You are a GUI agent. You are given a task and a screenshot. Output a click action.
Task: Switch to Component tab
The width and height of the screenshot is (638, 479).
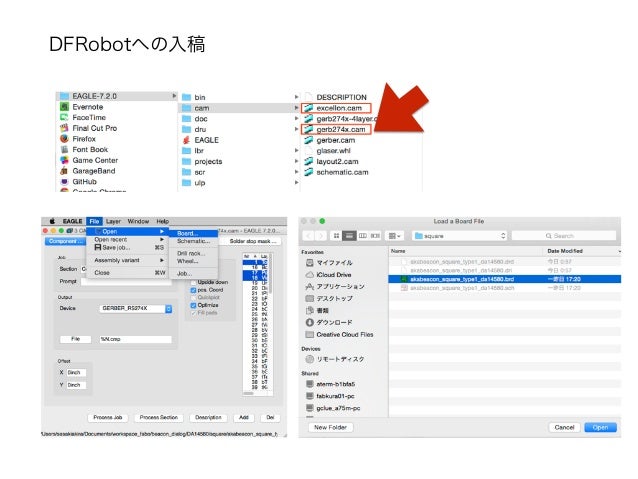pos(65,241)
